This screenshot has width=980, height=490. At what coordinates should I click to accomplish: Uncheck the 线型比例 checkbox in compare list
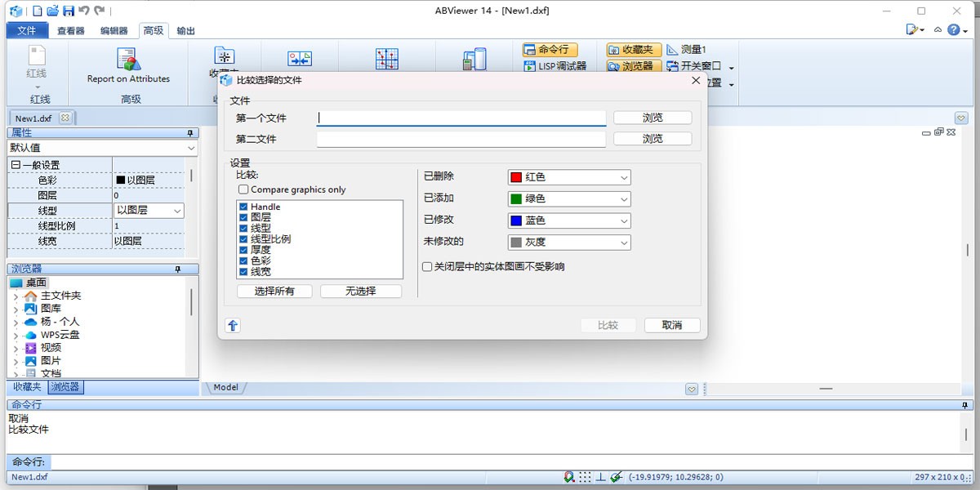[243, 239]
